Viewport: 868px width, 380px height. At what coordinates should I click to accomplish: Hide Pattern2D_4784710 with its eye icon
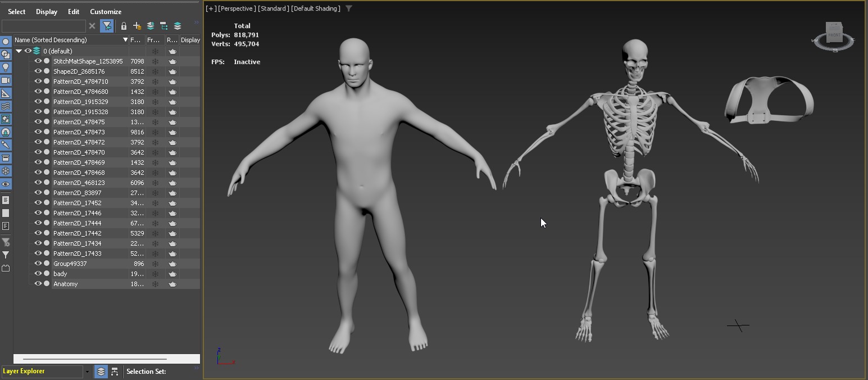(x=38, y=82)
